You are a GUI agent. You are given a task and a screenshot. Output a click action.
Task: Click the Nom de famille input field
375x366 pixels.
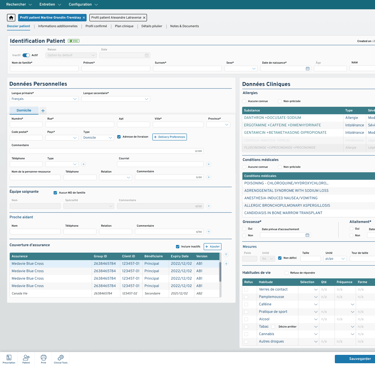(44, 69)
